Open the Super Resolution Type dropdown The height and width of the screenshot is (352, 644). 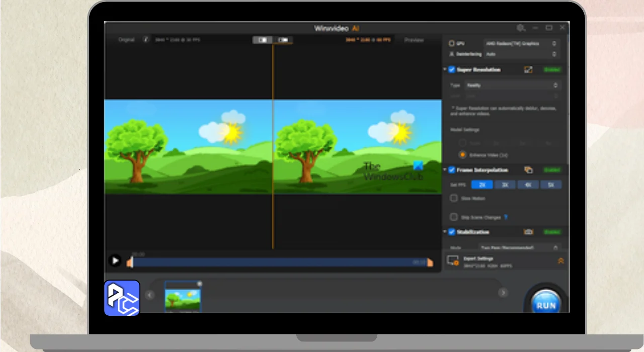pos(512,85)
